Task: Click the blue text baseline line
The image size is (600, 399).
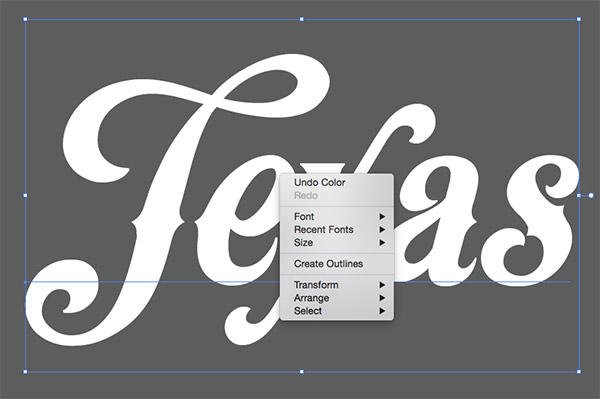Action: 153,282
